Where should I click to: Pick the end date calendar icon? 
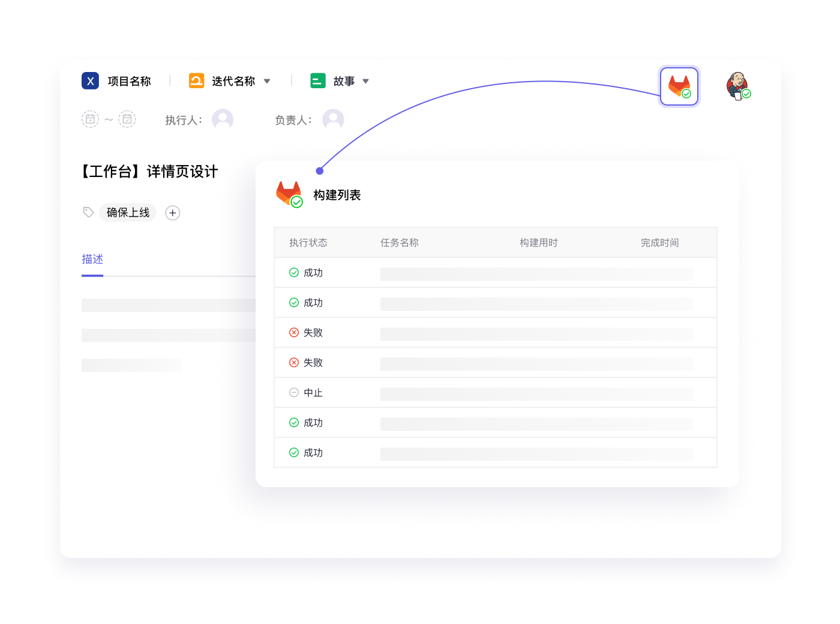[127, 119]
